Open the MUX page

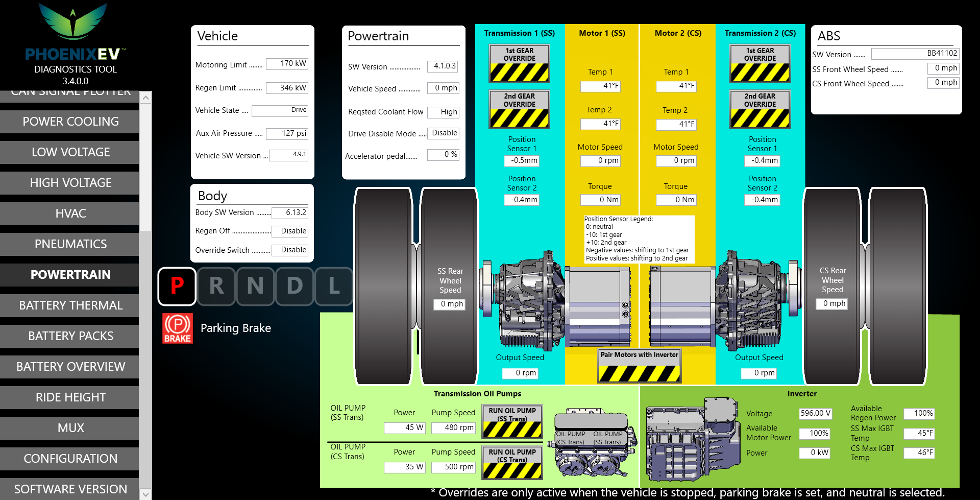point(70,428)
